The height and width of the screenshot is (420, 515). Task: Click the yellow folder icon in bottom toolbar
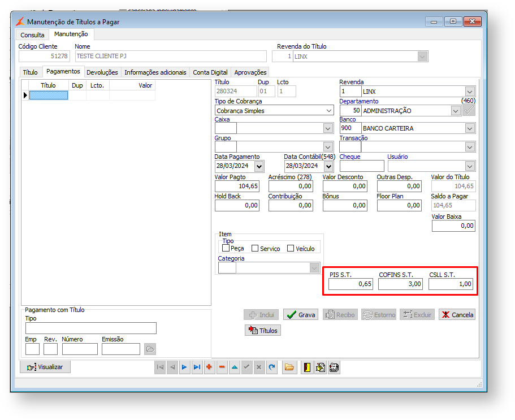point(289,367)
